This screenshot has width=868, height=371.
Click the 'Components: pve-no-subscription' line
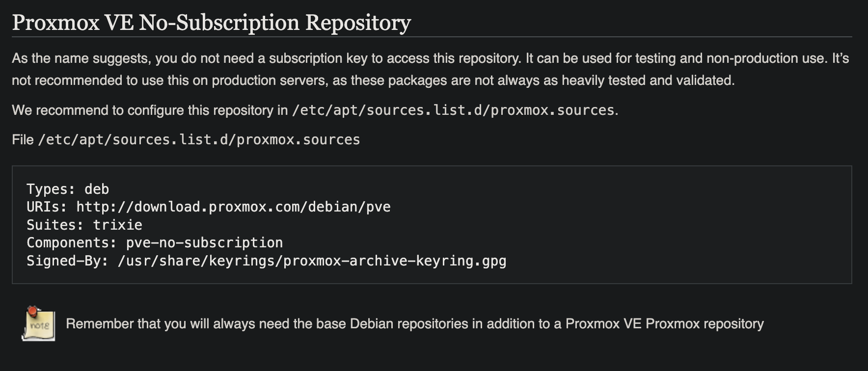click(x=154, y=242)
